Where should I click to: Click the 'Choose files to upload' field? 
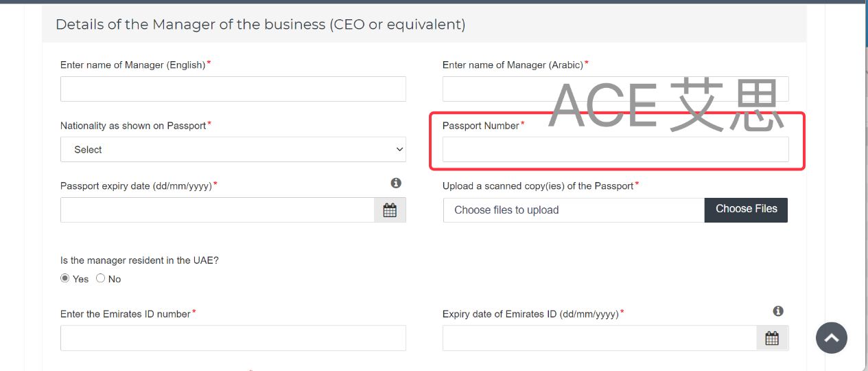click(x=574, y=210)
